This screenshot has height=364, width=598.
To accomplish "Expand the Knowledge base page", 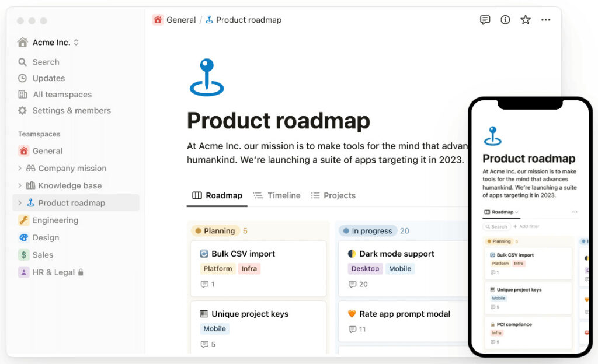I will pyautogui.click(x=19, y=186).
